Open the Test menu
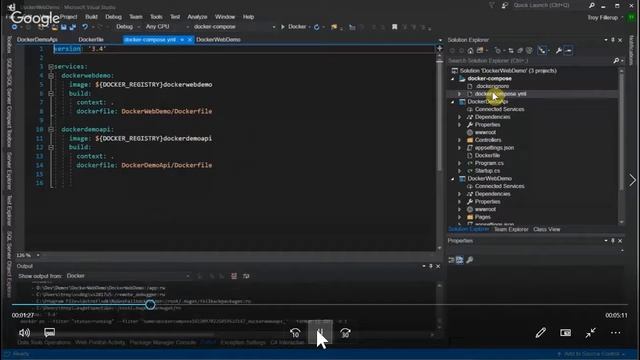 point(175,17)
